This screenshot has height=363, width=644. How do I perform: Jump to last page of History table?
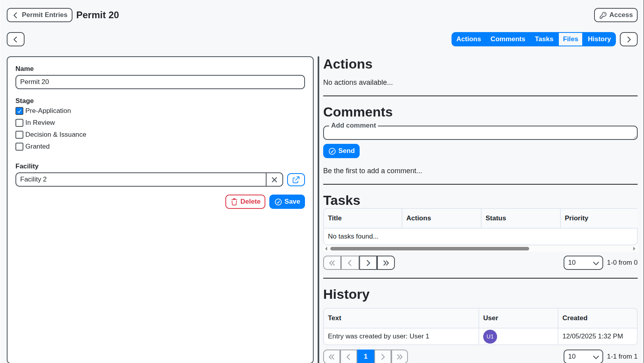click(399, 357)
